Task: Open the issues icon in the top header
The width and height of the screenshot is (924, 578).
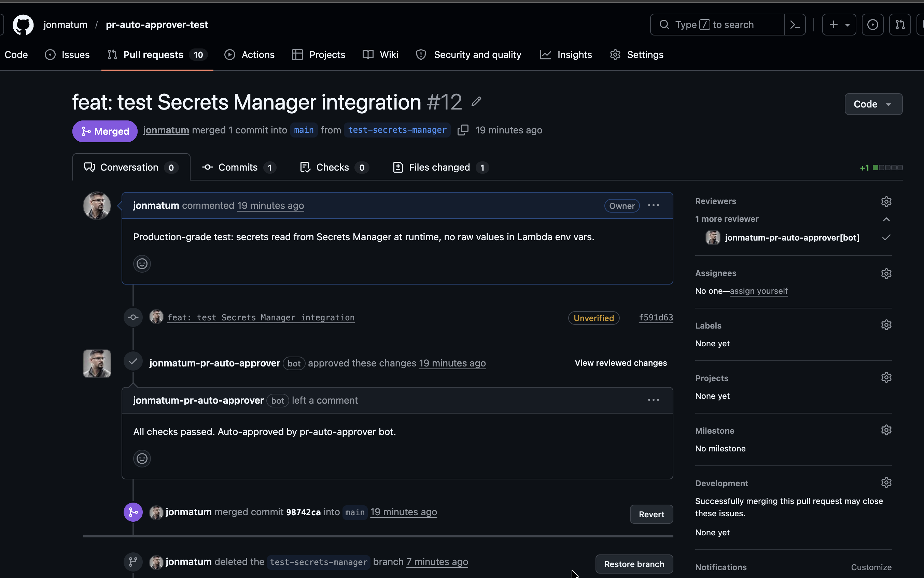Action: (x=872, y=25)
